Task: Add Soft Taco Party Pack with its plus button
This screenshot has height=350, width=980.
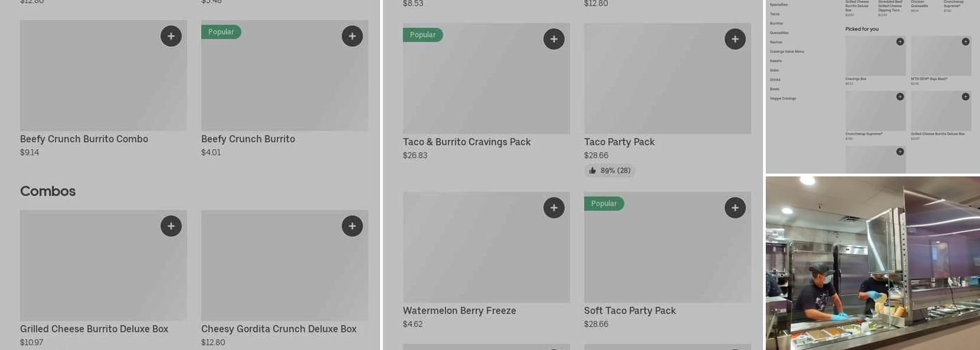Action: tap(734, 208)
